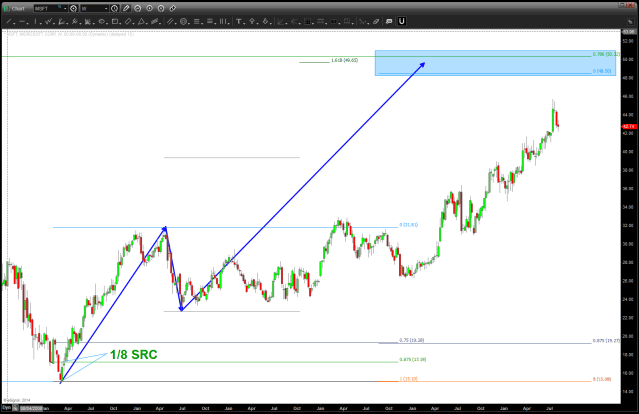639x414 pixels.
Task: Select the regression channel tool
Action: pyautogui.click(x=154, y=21)
